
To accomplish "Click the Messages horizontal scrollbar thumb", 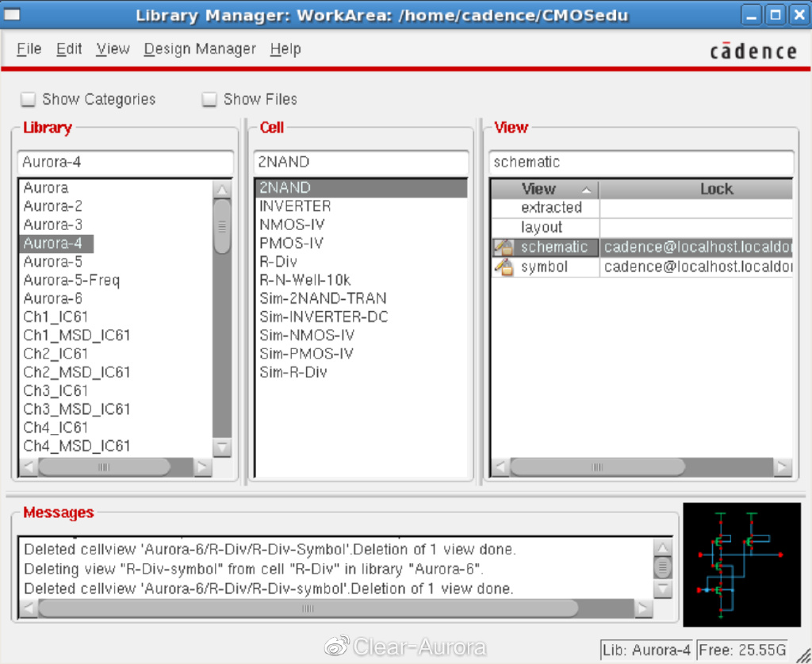I will tap(308, 608).
